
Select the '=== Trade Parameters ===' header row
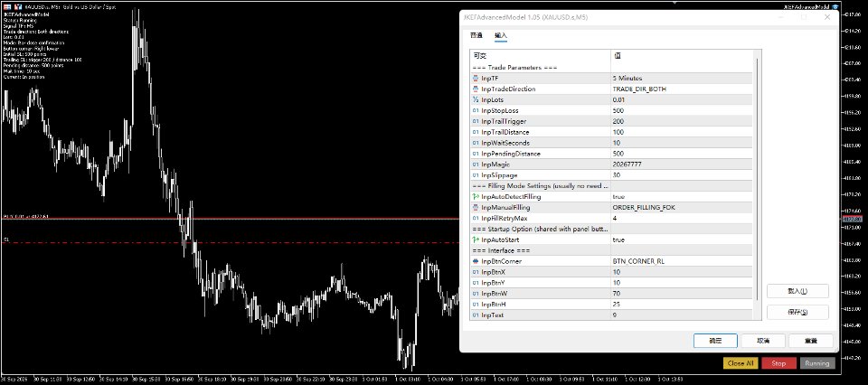(x=612, y=68)
